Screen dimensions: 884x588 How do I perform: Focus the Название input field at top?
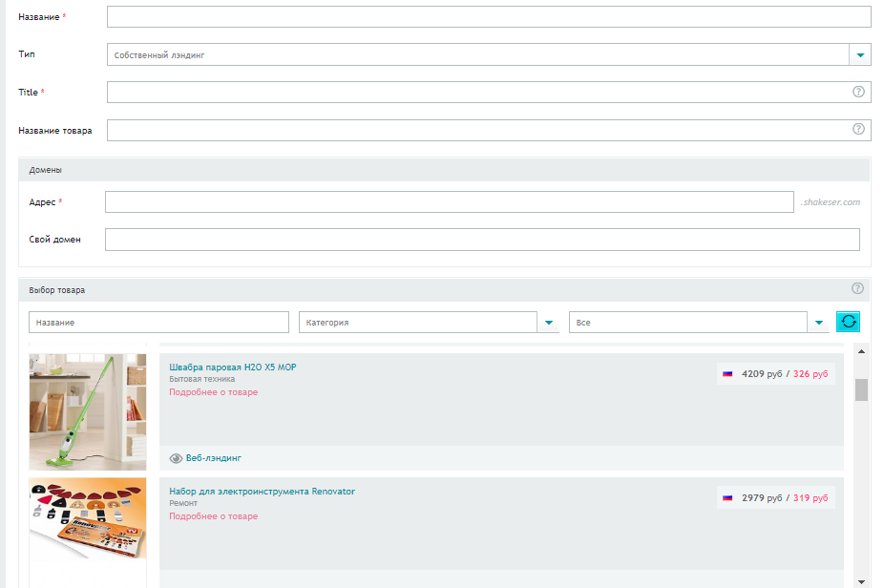489,17
